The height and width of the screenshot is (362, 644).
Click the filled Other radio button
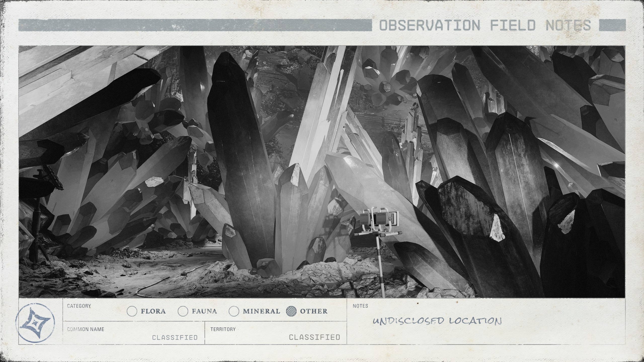291,311
